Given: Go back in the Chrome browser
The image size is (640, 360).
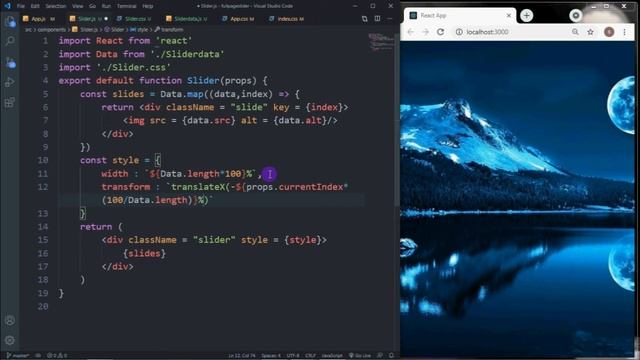Looking at the screenshot, I should click(x=411, y=32).
